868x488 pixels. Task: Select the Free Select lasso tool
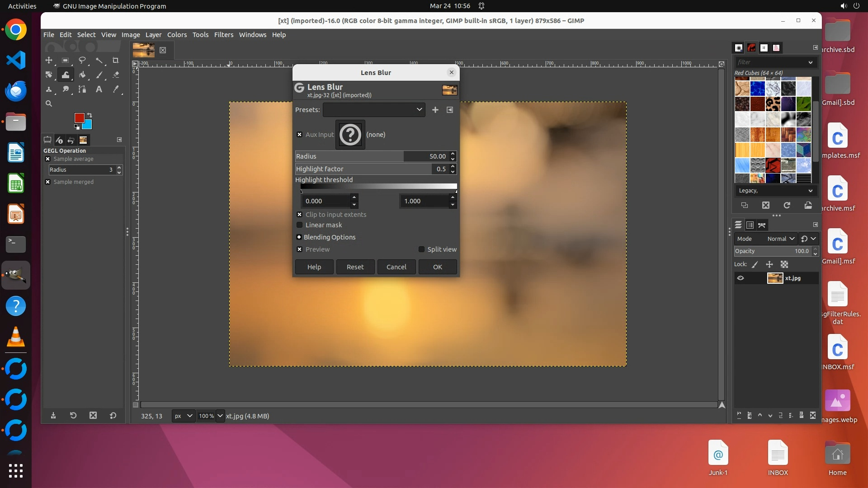[82, 61]
